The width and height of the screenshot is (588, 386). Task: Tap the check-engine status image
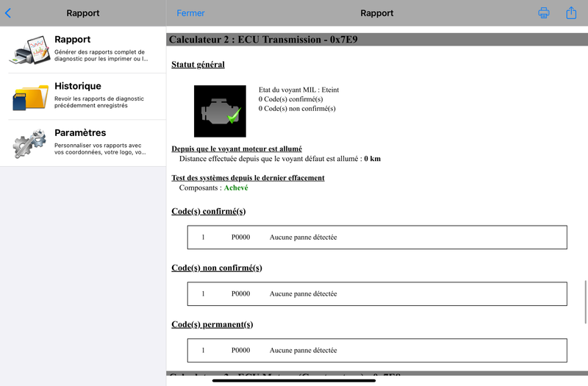tap(220, 111)
